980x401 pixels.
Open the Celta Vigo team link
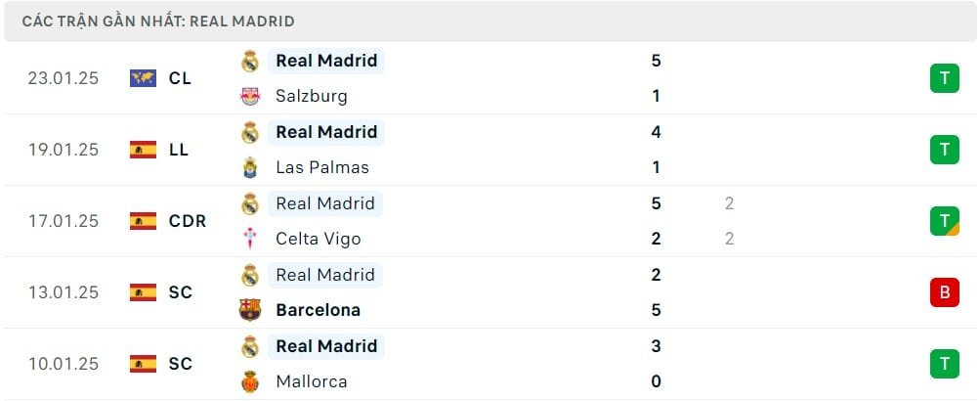[x=318, y=239]
